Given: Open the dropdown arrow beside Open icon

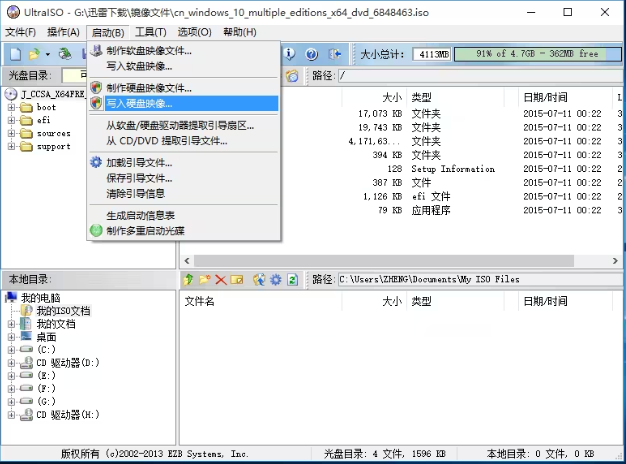Looking at the screenshot, I should pyautogui.click(x=48, y=54).
